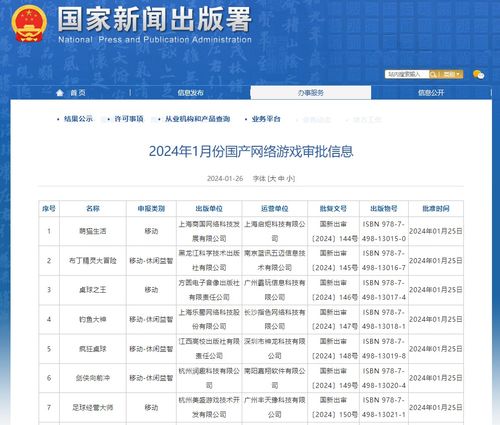Click approval number 〔2024〕144号 cell
Image resolution: width=500 pixels, height=425 pixels.
pyautogui.click(x=333, y=231)
